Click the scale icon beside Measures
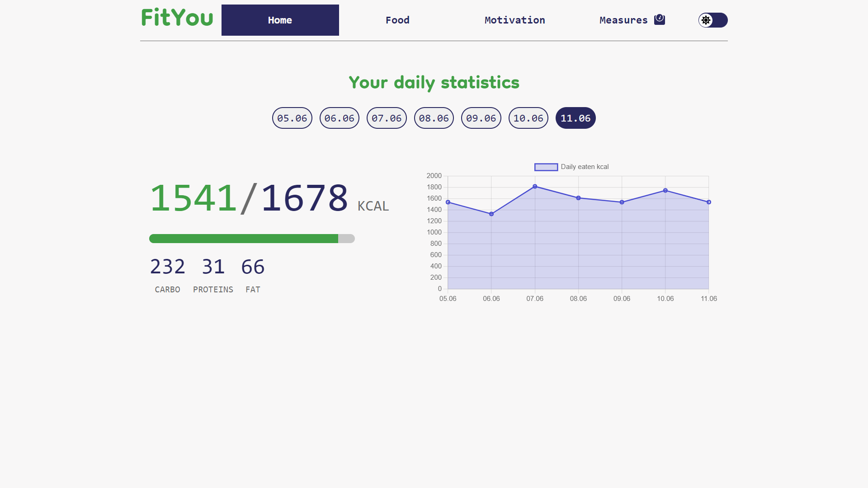 point(660,19)
